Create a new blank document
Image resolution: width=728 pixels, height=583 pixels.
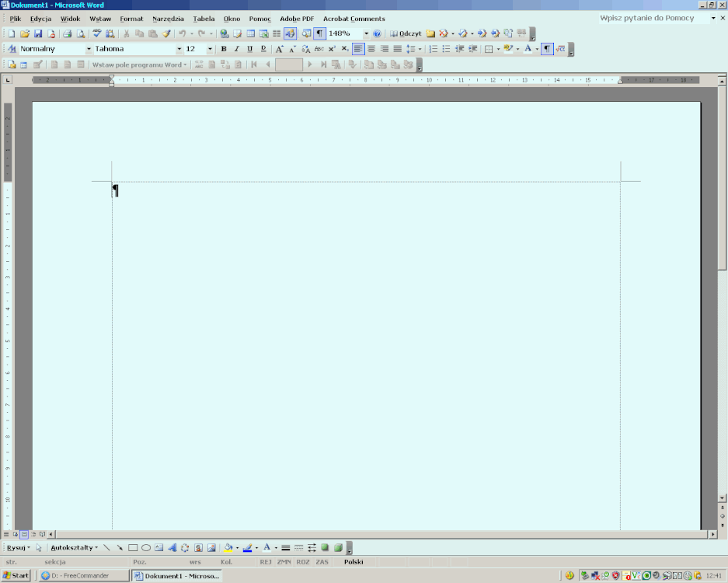point(12,33)
